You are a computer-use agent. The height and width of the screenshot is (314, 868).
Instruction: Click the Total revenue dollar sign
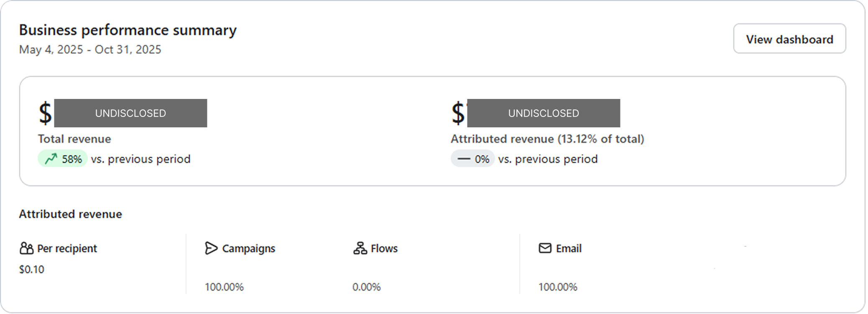tap(45, 113)
